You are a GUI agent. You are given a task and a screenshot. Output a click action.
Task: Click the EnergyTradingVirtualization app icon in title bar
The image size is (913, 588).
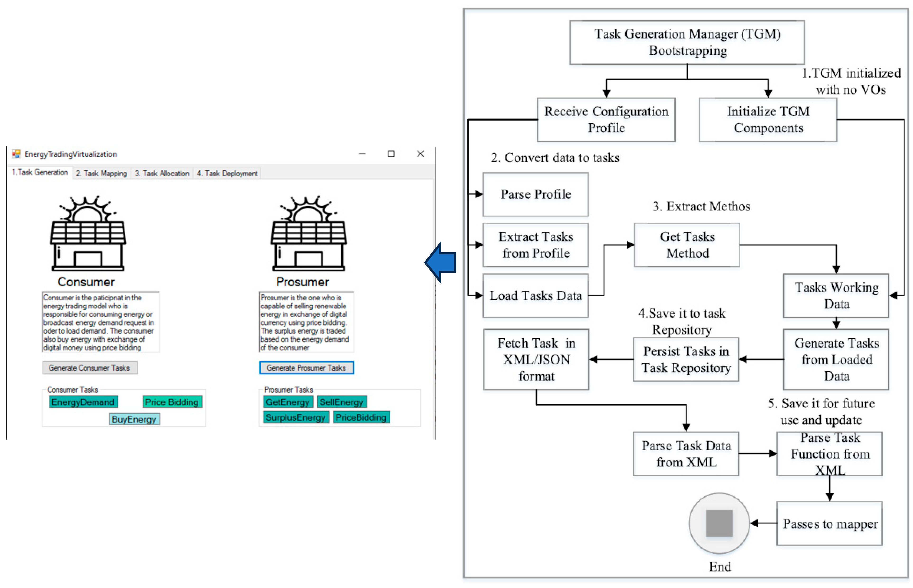(x=16, y=154)
